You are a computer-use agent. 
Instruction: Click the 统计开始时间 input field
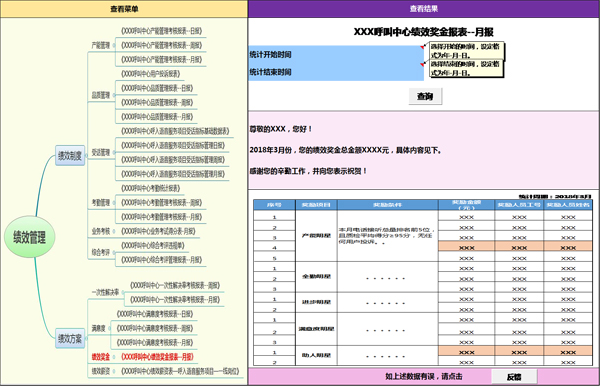tap(336, 55)
